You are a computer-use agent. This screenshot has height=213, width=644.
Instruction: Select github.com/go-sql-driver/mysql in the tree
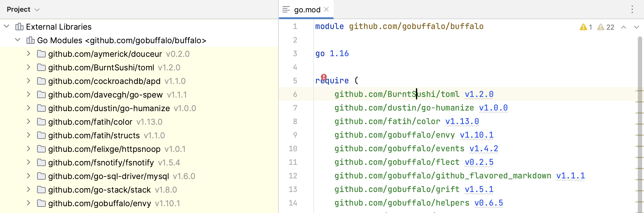coord(108,176)
